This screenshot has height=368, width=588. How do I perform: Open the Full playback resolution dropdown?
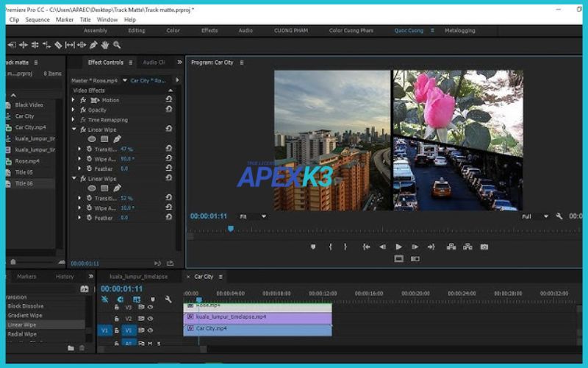point(535,216)
